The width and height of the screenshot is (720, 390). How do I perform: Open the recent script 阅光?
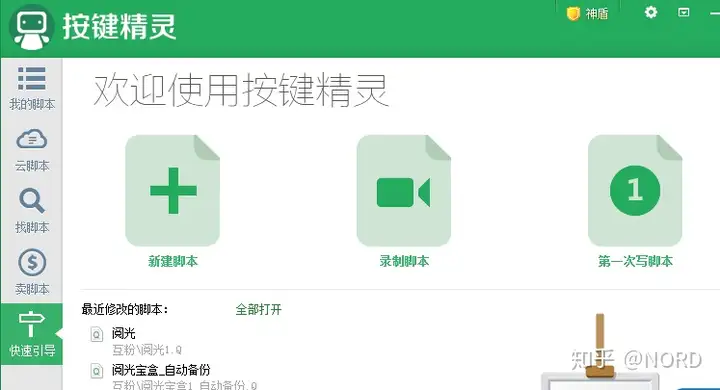124,333
